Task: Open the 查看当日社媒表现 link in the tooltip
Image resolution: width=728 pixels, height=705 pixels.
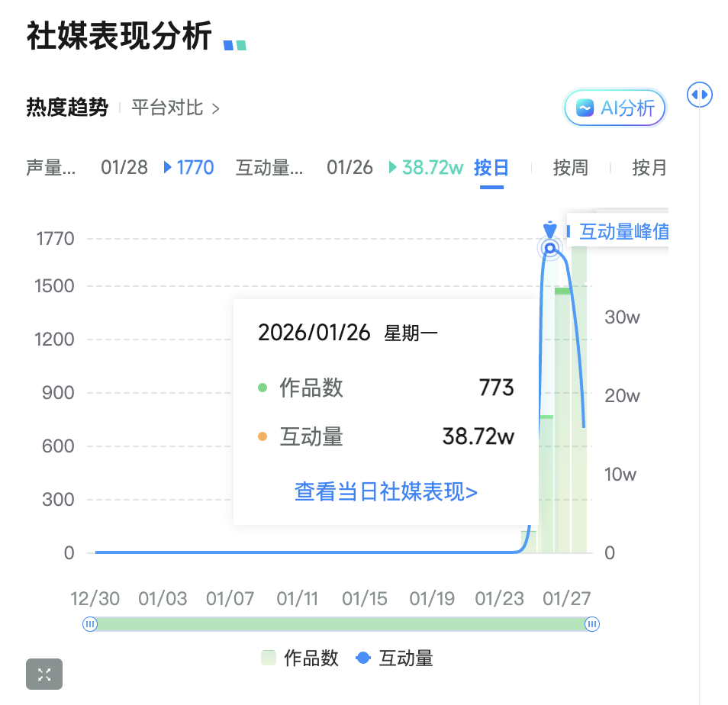Action: click(385, 492)
